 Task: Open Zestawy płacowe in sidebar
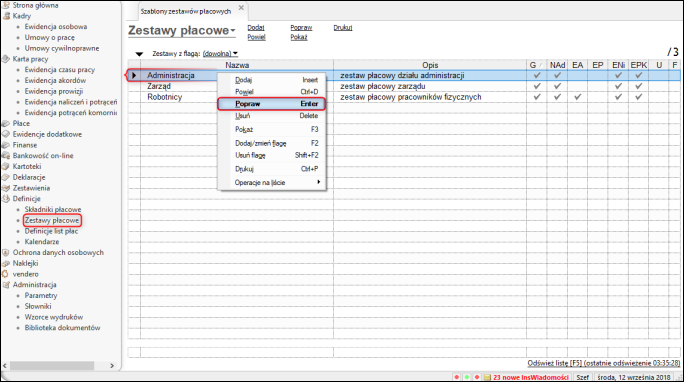[x=52, y=220]
